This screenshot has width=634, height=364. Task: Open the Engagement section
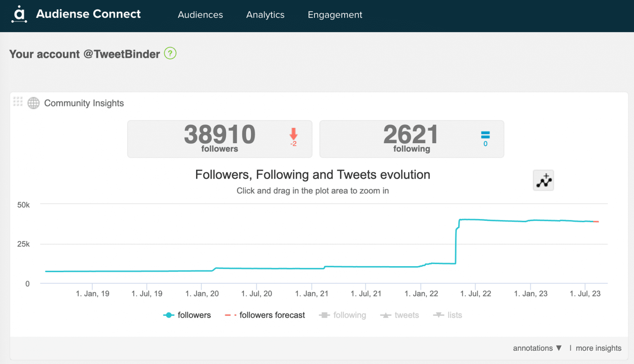click(x=335, y=15)
